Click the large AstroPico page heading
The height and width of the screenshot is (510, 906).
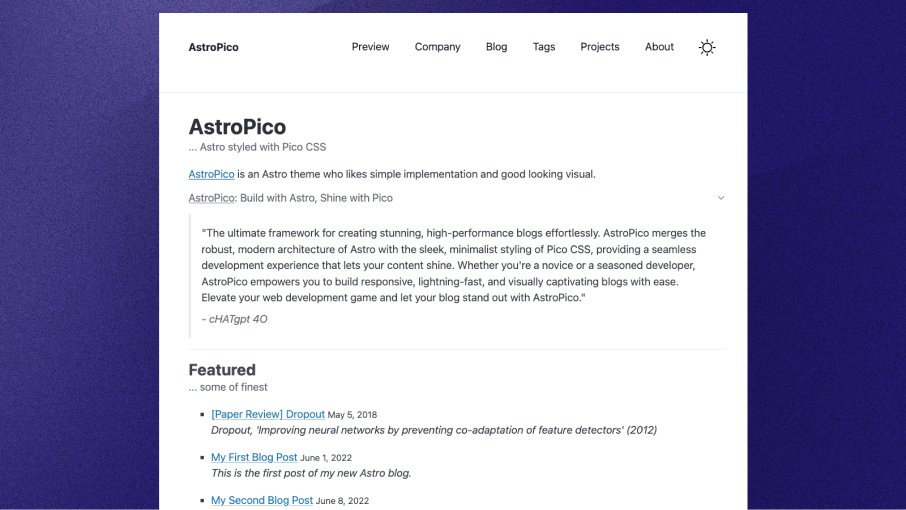(237, 126)
